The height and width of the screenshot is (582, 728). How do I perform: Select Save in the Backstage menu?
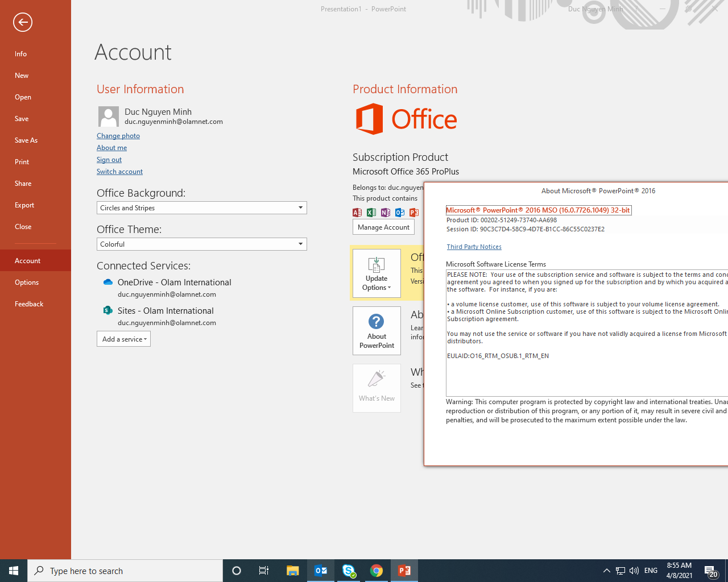point(35,119)
